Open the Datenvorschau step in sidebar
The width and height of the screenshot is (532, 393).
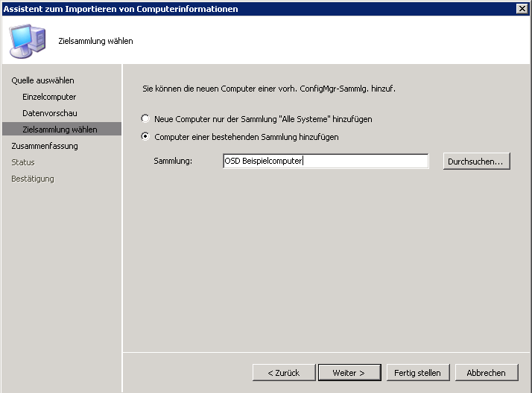pos(50,113)
